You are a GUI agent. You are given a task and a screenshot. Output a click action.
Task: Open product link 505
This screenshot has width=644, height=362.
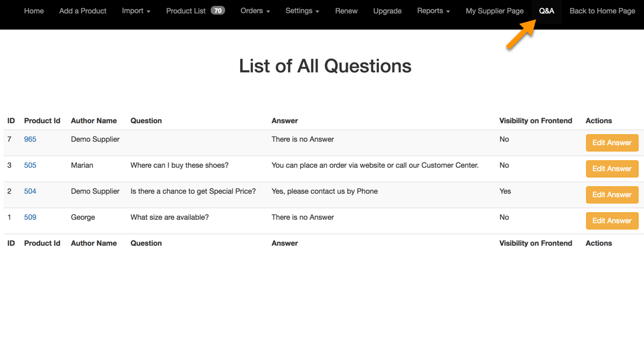(30, 165)
